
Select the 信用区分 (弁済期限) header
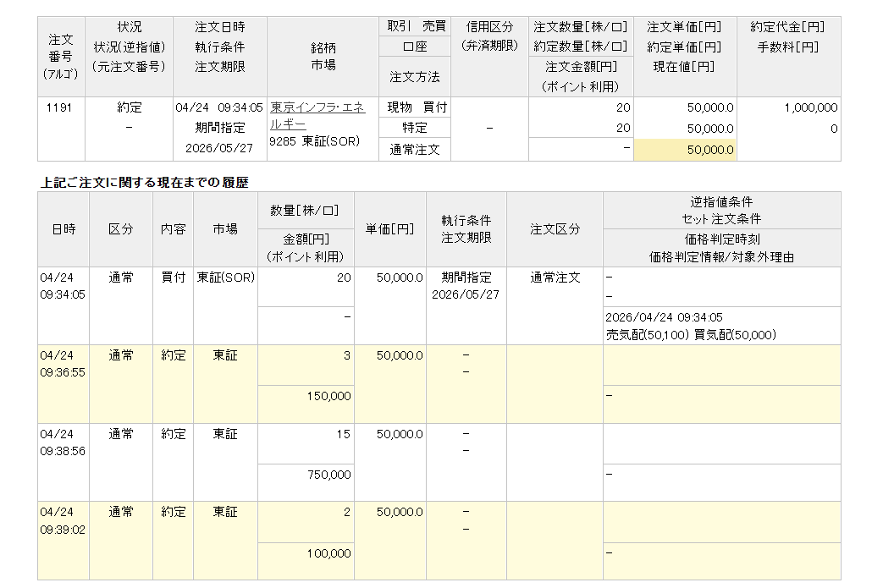click(489, 57)
